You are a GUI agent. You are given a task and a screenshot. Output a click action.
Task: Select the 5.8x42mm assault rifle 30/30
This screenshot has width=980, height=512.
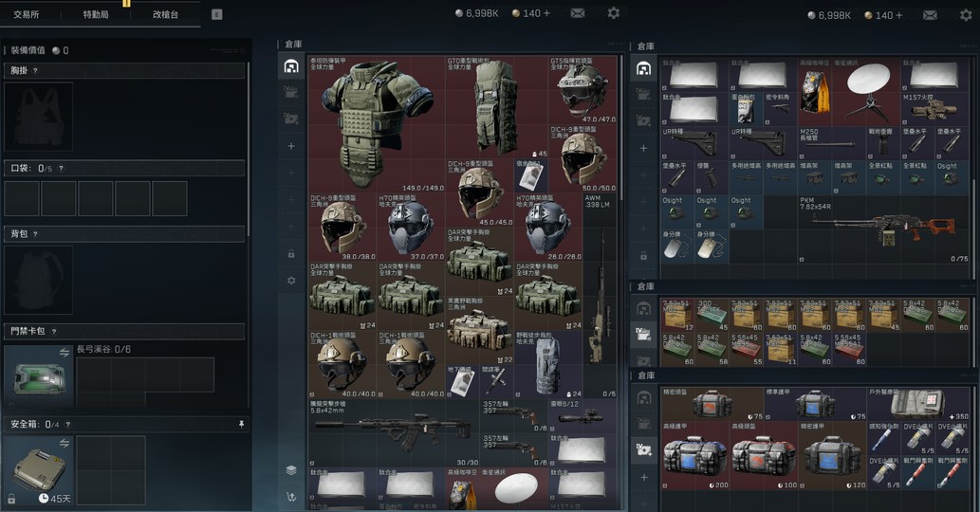pyautogui.click(x=394, y=433)
